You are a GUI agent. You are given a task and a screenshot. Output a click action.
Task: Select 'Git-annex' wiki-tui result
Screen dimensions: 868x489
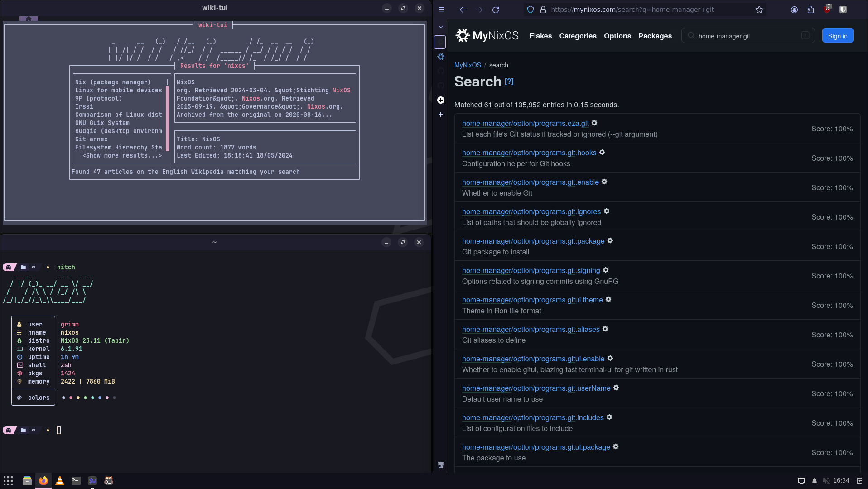tap(92, 139)
